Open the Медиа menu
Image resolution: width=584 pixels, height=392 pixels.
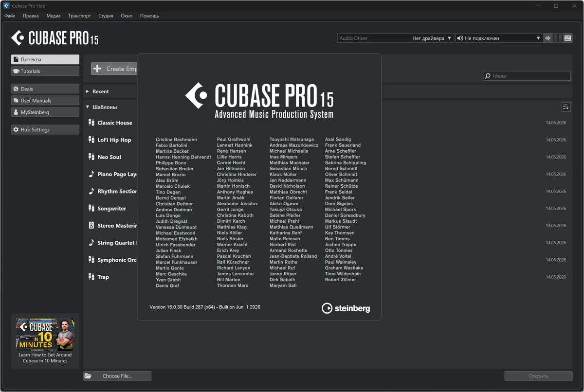(54, 16)
